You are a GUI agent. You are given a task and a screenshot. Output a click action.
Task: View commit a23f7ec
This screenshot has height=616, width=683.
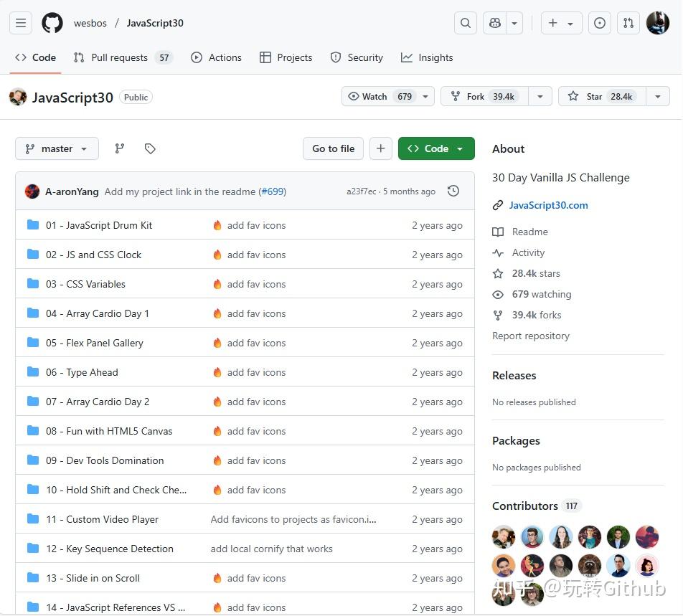click(x=361, y=191)
